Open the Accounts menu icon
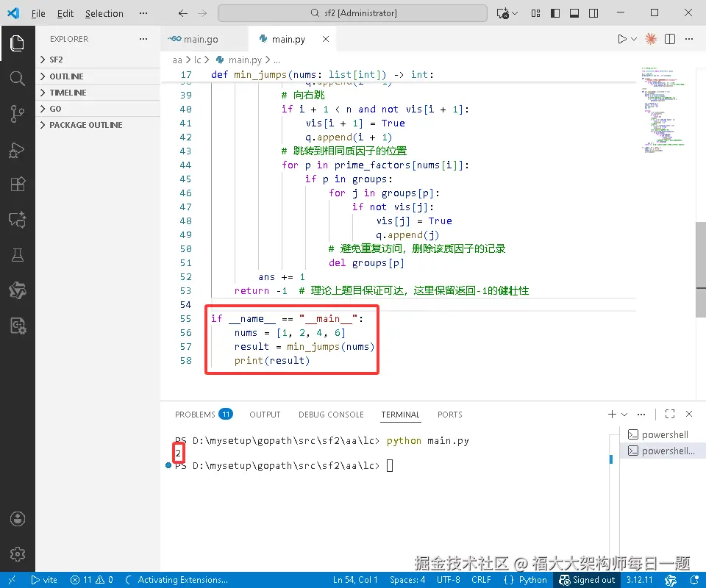The image size is (706, 588). [x=17, y=519]
